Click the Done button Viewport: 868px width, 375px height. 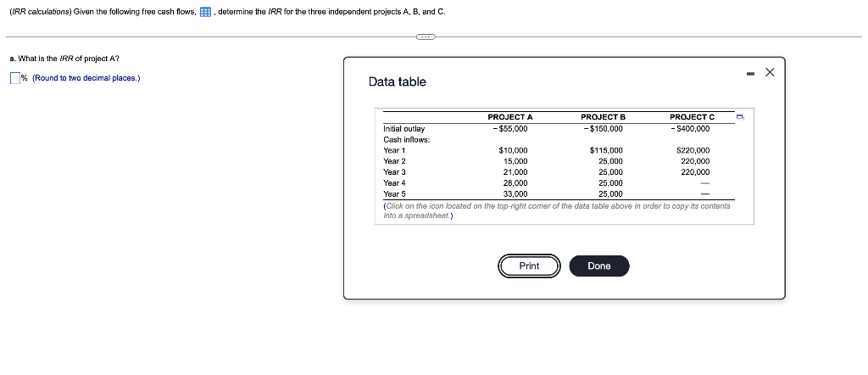[x=599, y=266]
